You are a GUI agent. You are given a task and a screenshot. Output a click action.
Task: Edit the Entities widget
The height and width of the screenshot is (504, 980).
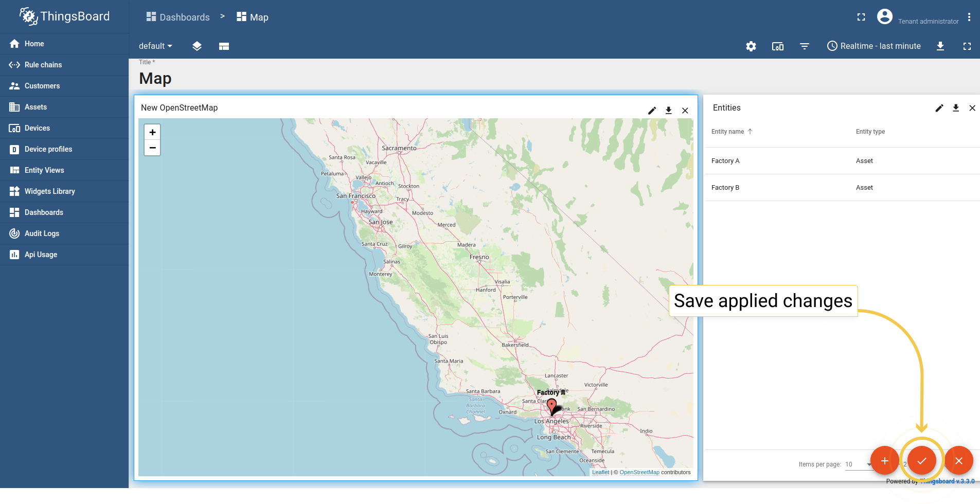point(939,108)
